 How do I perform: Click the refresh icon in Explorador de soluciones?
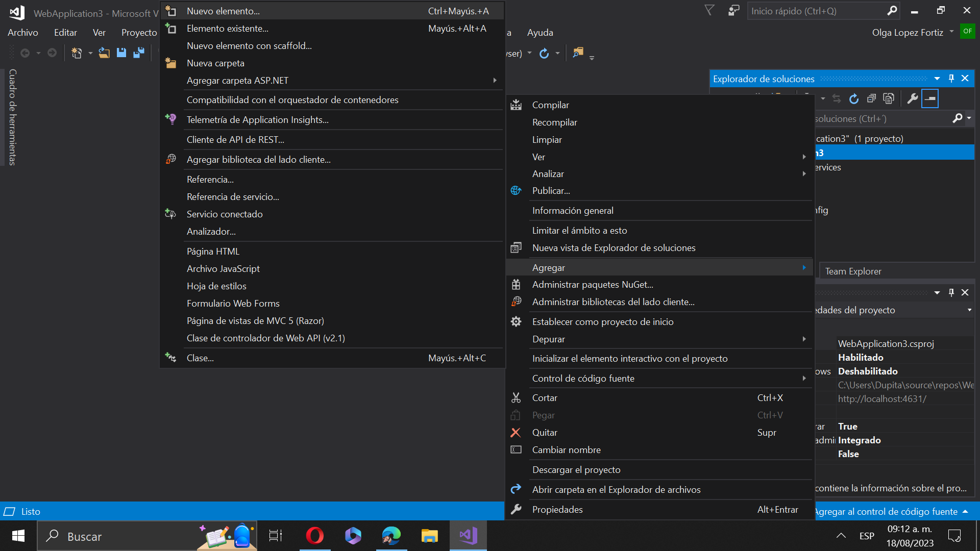[x=854, y=98]
